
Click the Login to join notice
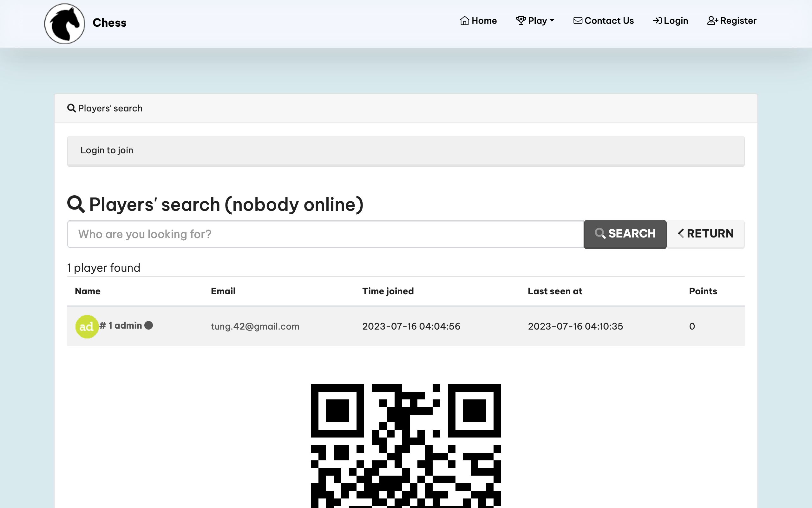[x=406, y=151]
